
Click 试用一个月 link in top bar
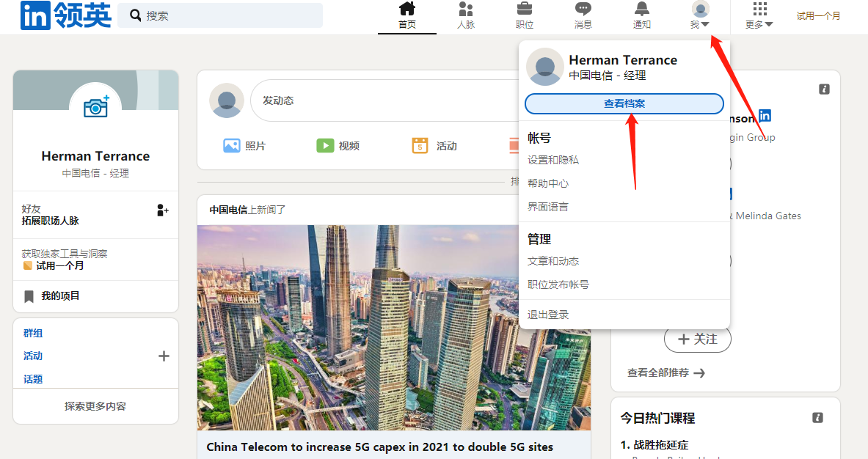pyautogui.click(x=818, y=16)
